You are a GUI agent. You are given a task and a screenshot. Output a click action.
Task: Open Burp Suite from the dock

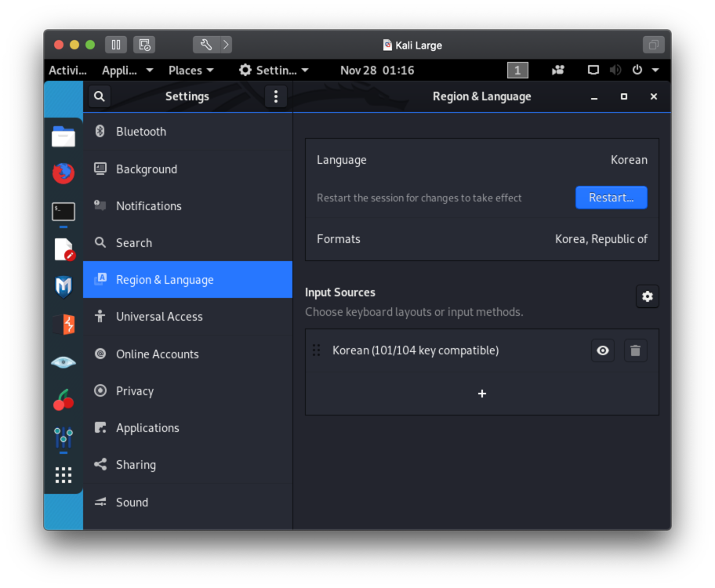coord(64,325)
